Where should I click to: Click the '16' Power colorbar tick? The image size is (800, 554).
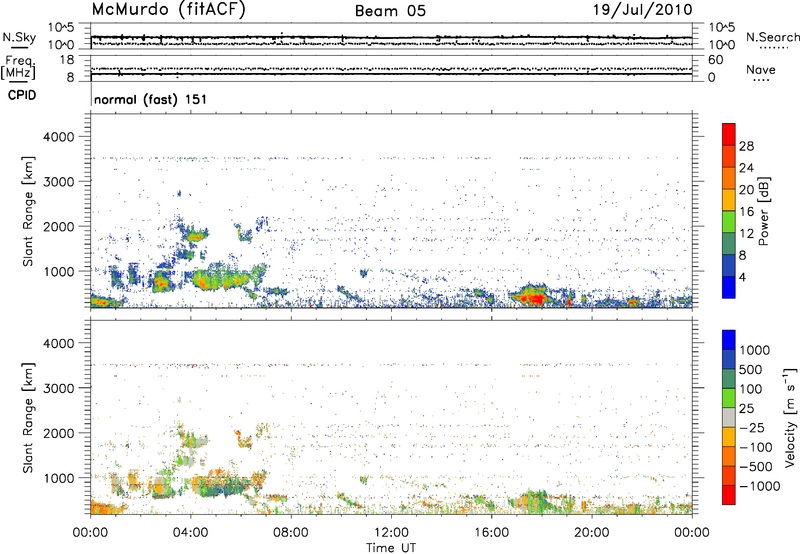coord(746,211)
